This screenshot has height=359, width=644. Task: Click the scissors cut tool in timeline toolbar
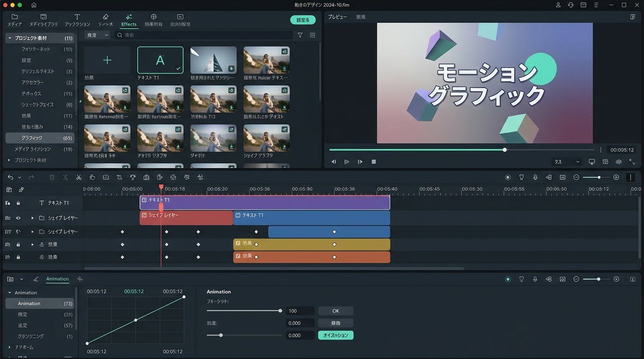click(79, 178)
